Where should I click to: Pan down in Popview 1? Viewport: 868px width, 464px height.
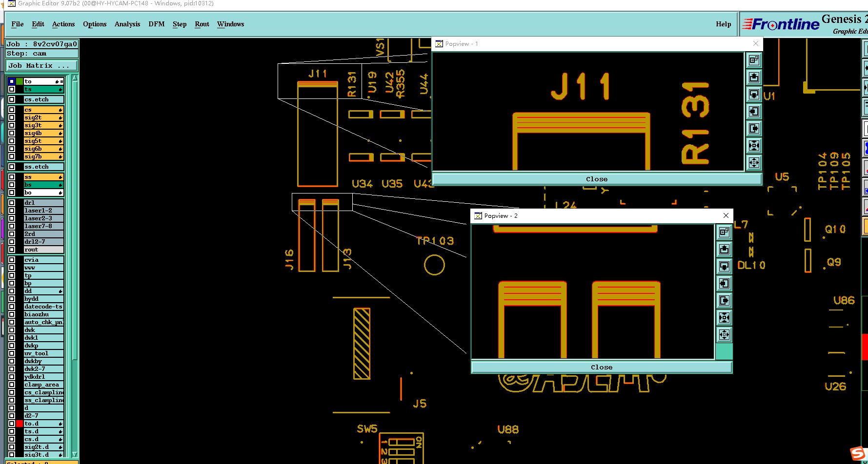[x=754, y=94]
